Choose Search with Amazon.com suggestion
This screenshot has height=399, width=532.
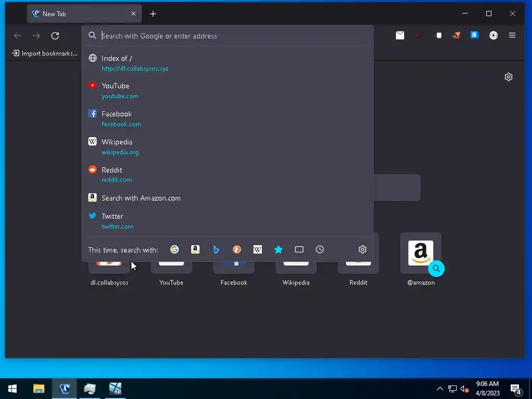point(228,198)
